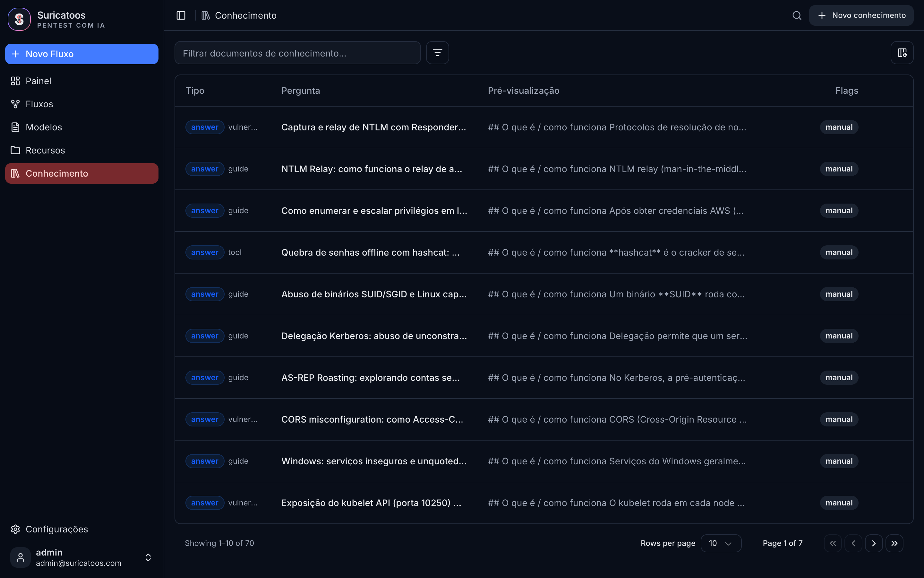Click manual flag in kubelet API row
This screenshot has height=578, width=924.
pos(839,503)
